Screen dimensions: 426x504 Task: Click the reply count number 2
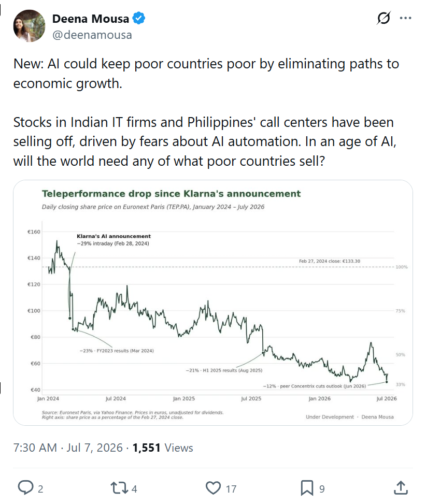tap(40, 489)
